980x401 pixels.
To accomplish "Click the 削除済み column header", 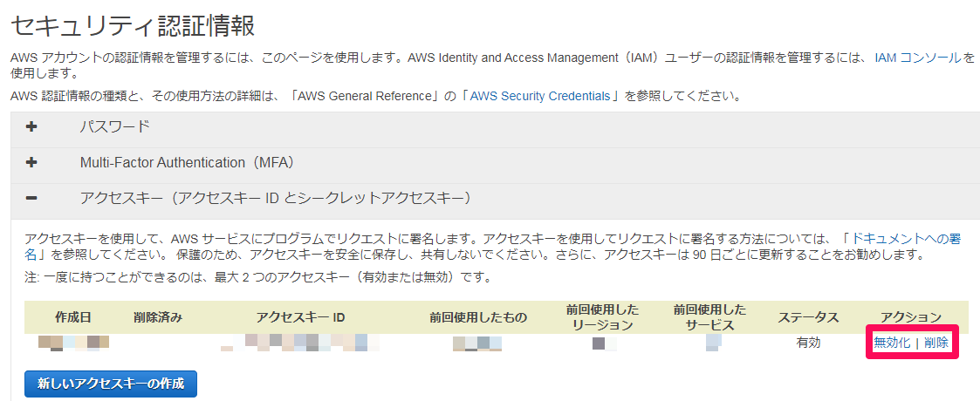I will click(x=158, y=317).
